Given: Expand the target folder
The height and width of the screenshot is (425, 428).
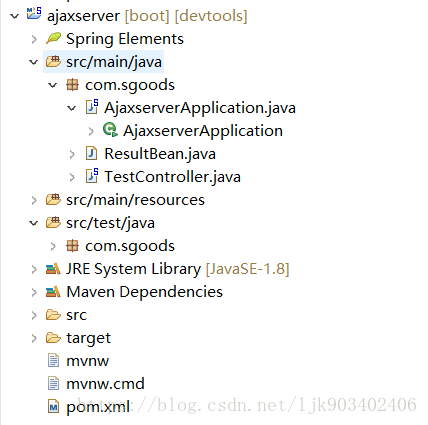Looking at the screenshot, I should 34,338.
